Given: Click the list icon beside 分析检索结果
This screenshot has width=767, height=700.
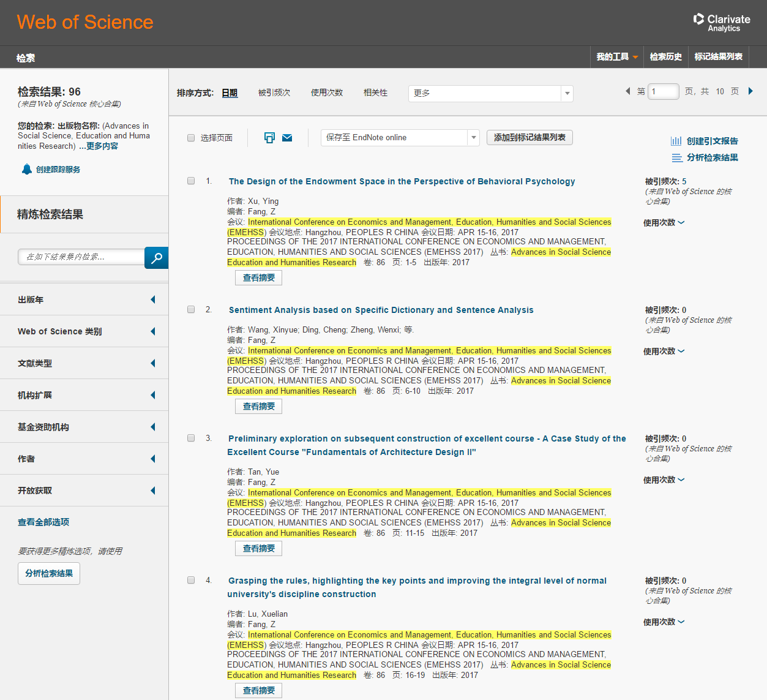Looking at the screenshot, I should click(x=677, y=158).
